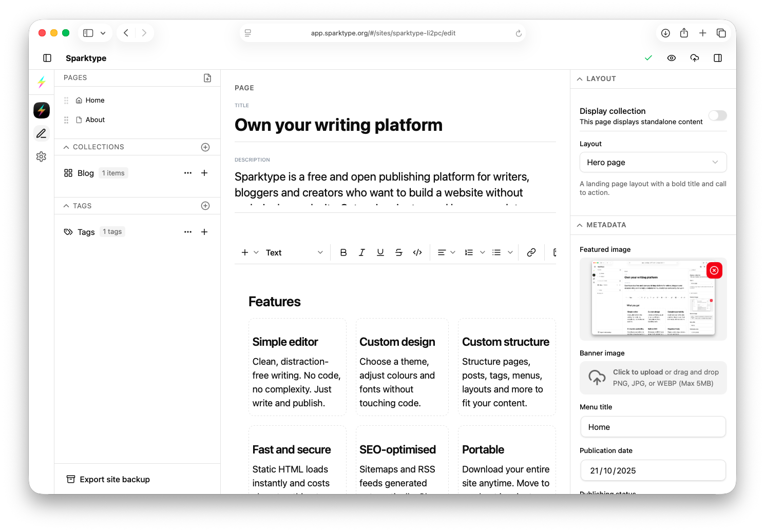This screenshot has width=765, height=532.
Task: Create a new page with the add-page icon
Action: click(207, 78)
